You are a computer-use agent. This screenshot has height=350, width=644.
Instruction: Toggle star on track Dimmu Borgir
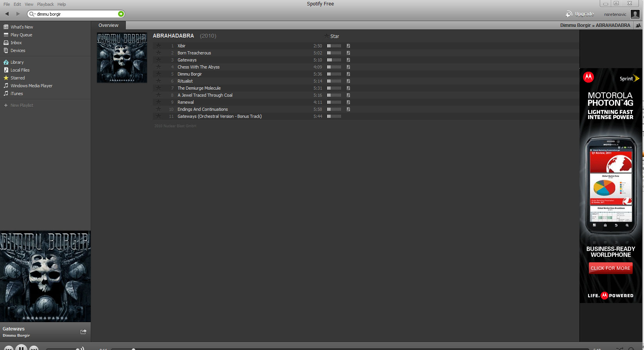click(158, 74)
